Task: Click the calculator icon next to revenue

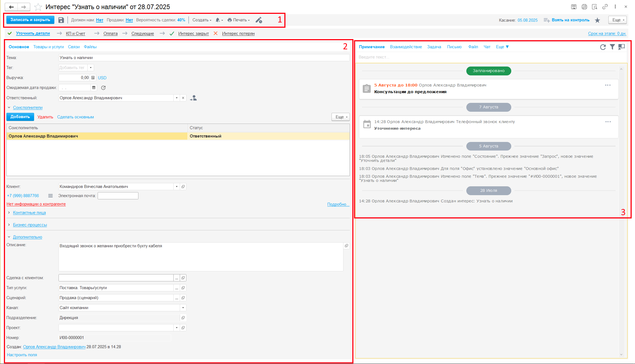Action: click(93, 78)
